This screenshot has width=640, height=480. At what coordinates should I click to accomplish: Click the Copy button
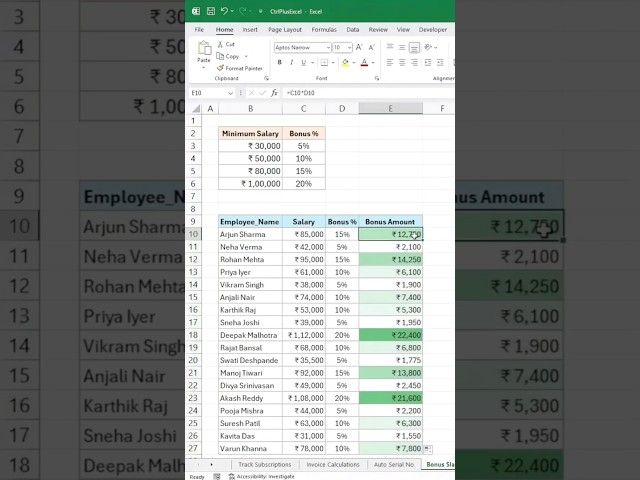coord(228,56)
